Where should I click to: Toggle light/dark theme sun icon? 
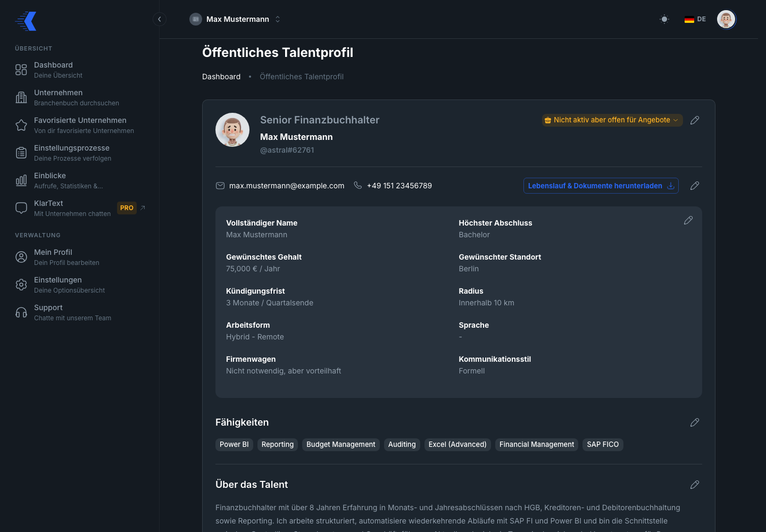[664, 19]
